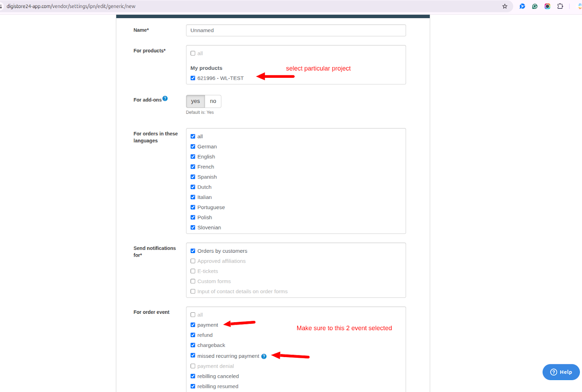Click the My products heading text
The width and height of the screenshot is (582, 392).
tap(206, 68)
